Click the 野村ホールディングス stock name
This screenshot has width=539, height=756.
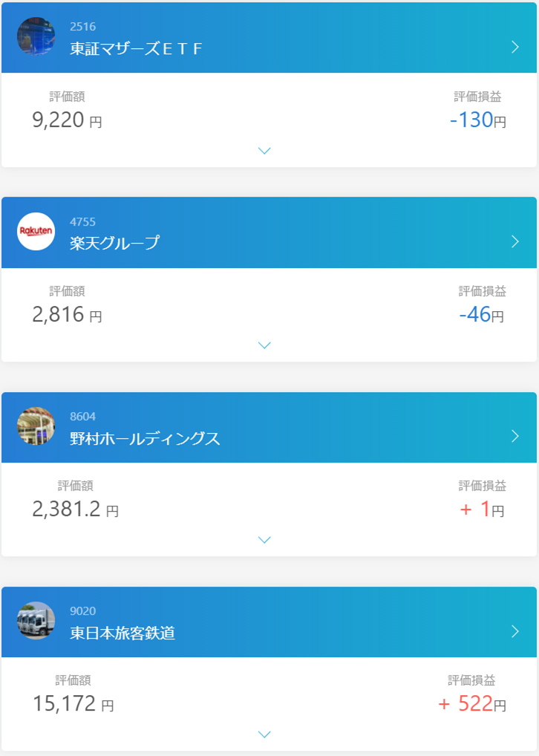coord(145,438)
